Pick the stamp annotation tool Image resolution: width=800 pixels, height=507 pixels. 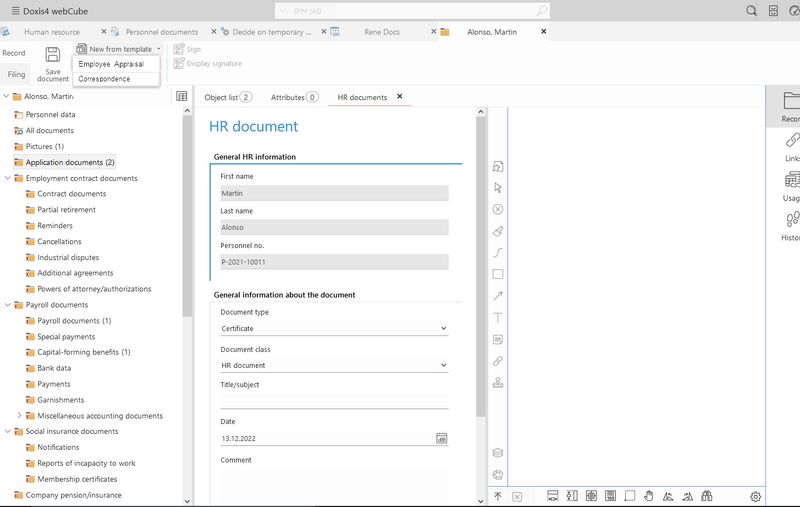(x=498, y=382)
